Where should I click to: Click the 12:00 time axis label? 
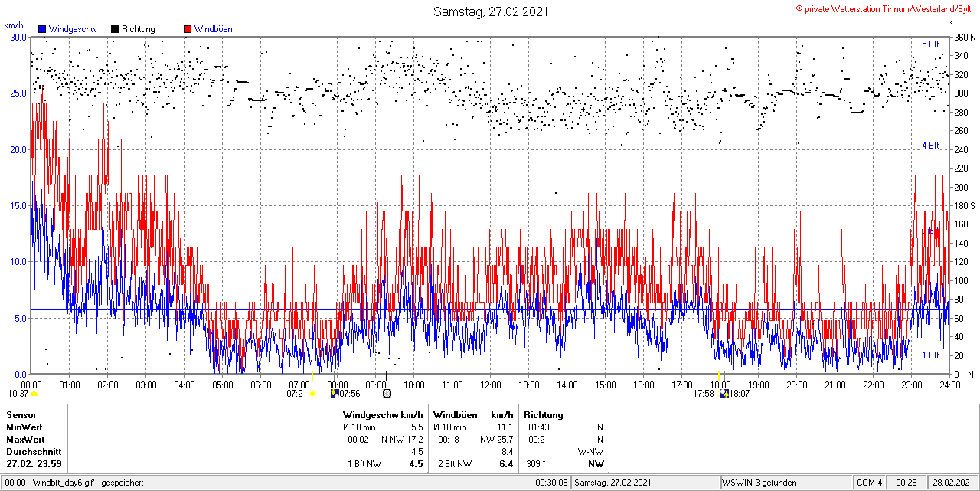pos(491,385)
